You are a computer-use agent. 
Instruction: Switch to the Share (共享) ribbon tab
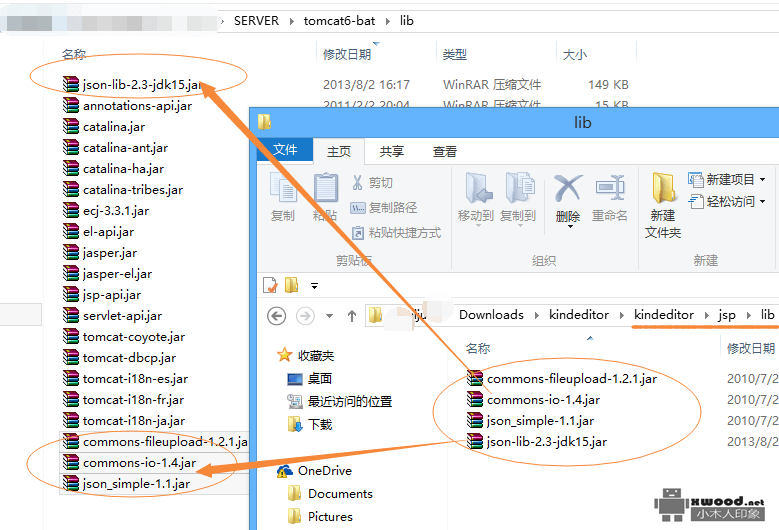pyautogui.click(x=392, y=151)
